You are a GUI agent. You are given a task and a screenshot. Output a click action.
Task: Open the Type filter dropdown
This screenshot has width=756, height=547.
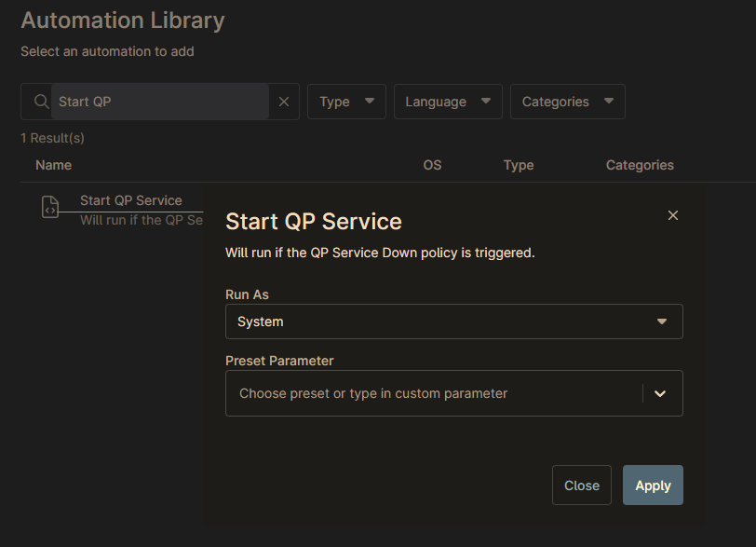pyautogui.click(x=346, y=101)
